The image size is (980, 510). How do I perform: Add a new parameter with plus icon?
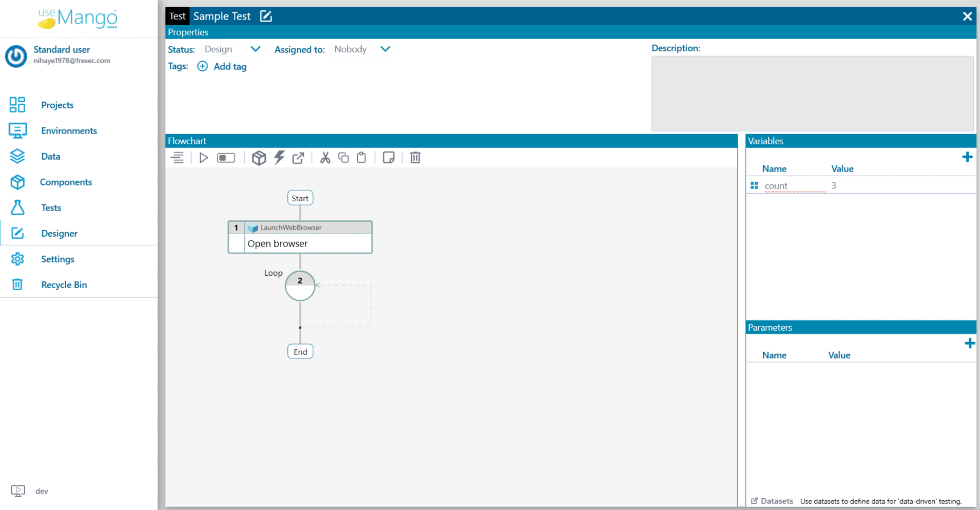pos(969,343)
